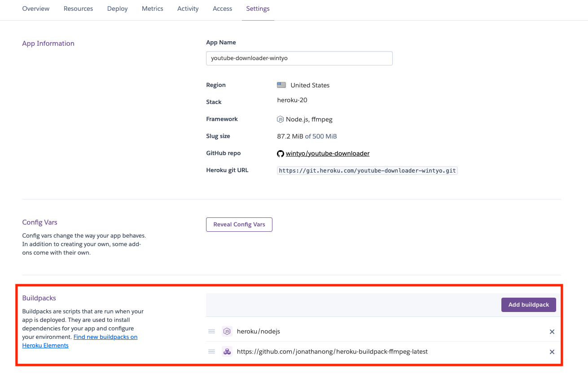Click the Node.js, ffmpeg framework text
Viewport: 588px width, 377px height.
coord(309,119)
